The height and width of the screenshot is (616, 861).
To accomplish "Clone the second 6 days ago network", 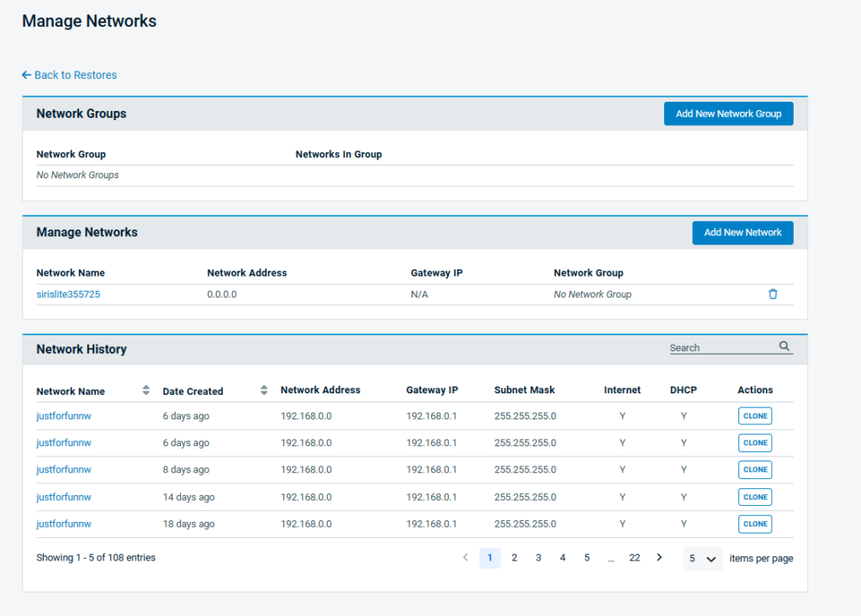I will coord(755,443).
